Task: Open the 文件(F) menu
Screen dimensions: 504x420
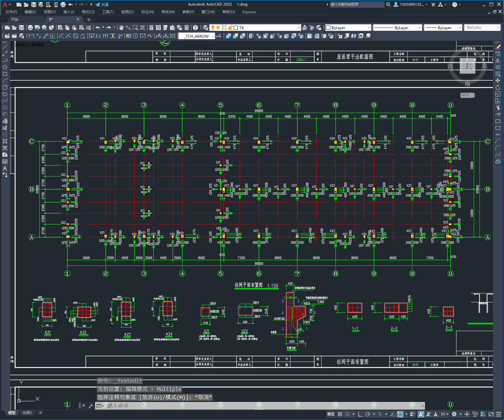Action: pyautogui.click(x=11, y=12)
